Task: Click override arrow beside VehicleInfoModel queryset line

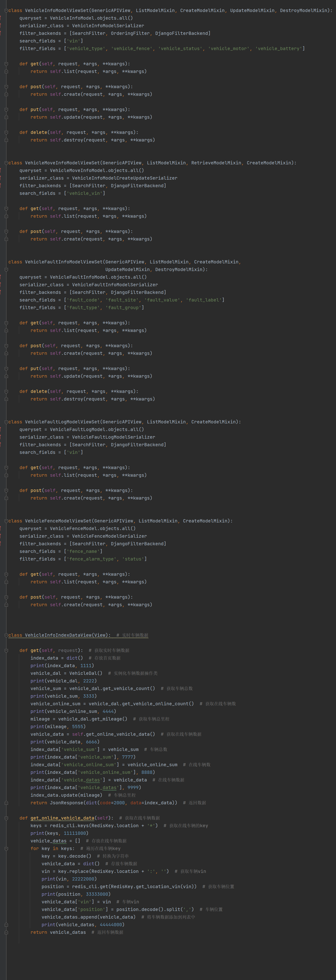Action: click(1, 18)
